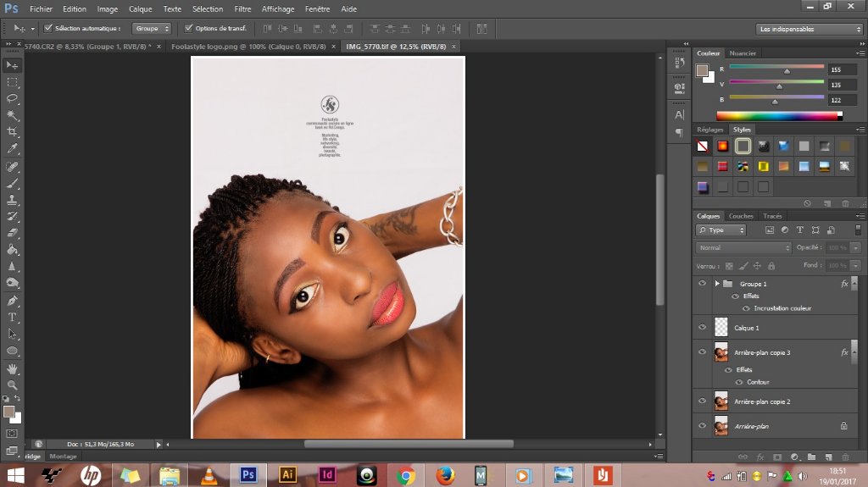Select the History Brush tool
Viewport: 868px width, 487px height.
click(x=12, y=216)
